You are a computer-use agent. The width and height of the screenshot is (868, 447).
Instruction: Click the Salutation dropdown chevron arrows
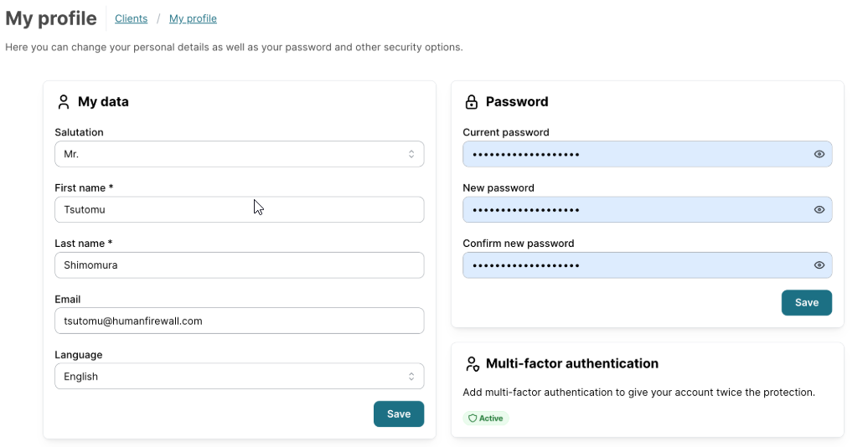(411, 154)
